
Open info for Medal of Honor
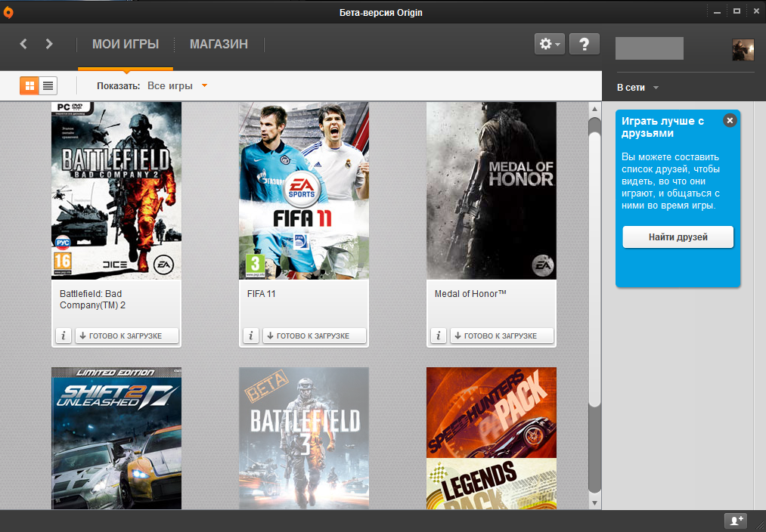point(439,336)
